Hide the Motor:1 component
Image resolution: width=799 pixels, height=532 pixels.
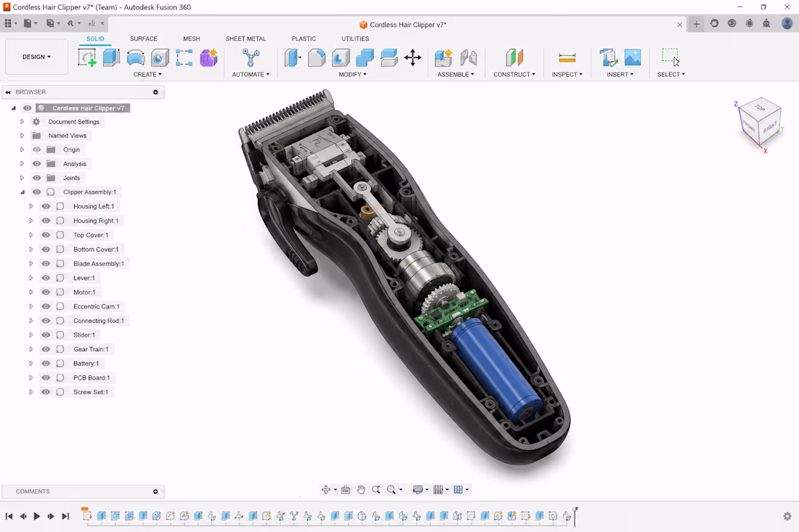(x=46, y=292)
